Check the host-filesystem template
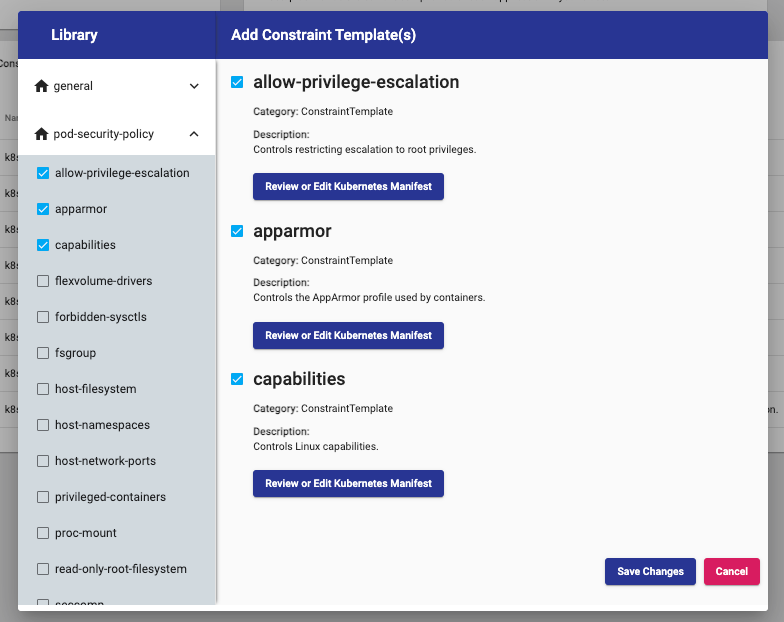This screenshot has height=622, width=784. click(x=43, y=389)
